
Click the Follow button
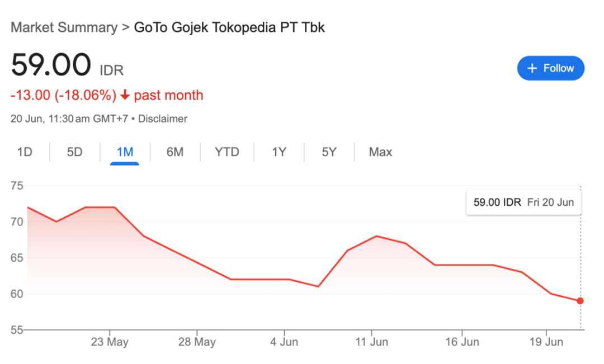click(x=551, y=68)
